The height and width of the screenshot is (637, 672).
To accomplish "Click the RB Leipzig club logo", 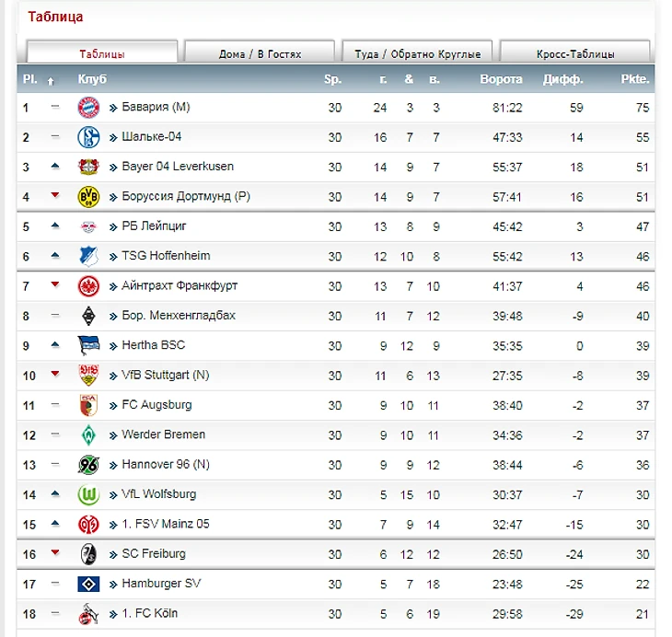I will 87,226.
